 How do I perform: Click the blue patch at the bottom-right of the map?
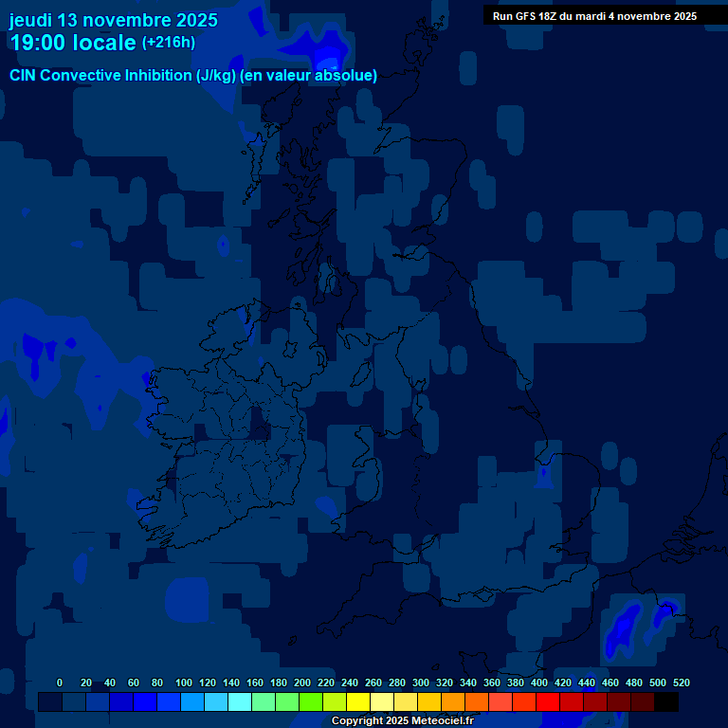[624, 628]
